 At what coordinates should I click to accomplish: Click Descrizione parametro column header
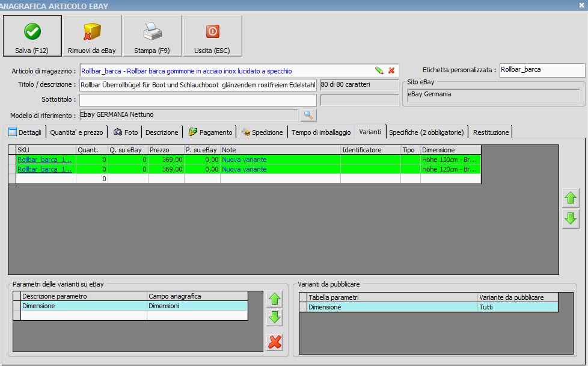[84, 296]
